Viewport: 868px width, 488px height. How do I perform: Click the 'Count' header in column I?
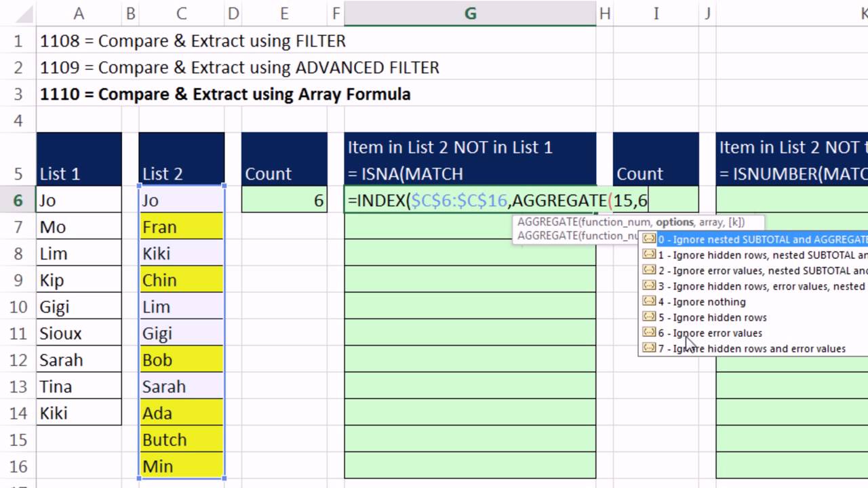[656, 160]
